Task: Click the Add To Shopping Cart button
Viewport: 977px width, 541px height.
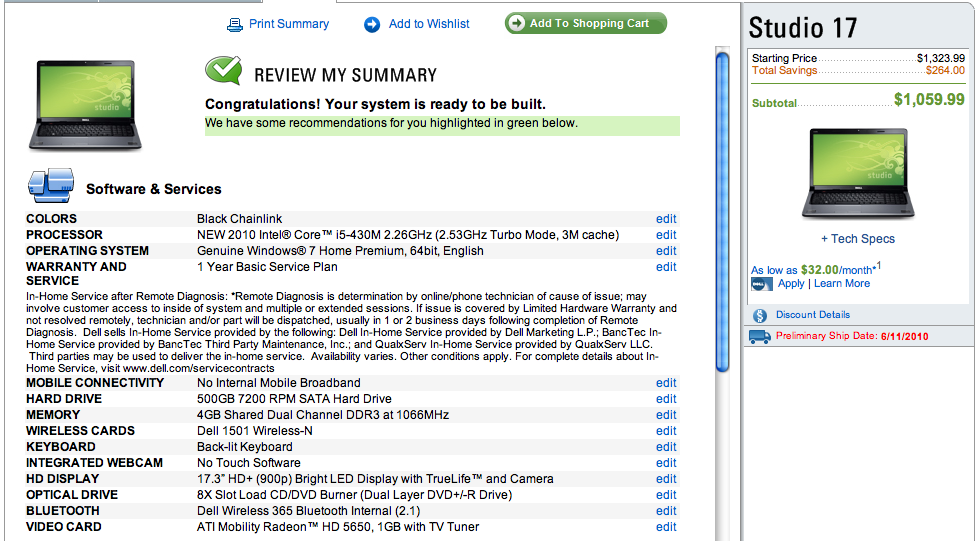Action: tap(586, 23)
